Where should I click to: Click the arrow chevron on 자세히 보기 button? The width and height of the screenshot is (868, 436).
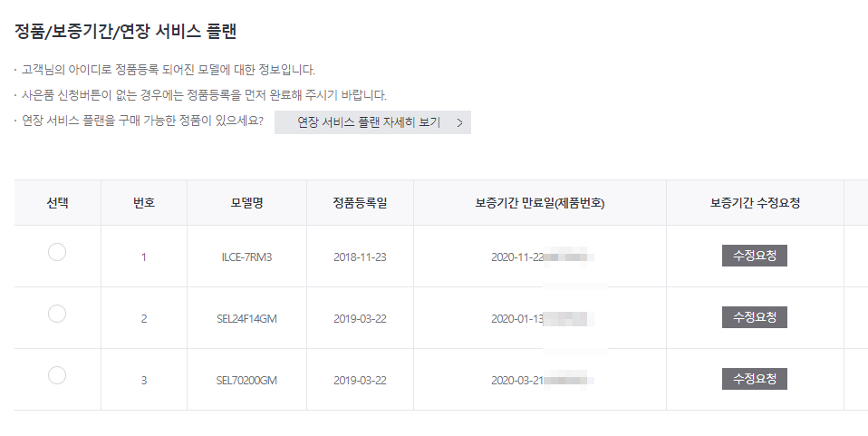(459, 123)
